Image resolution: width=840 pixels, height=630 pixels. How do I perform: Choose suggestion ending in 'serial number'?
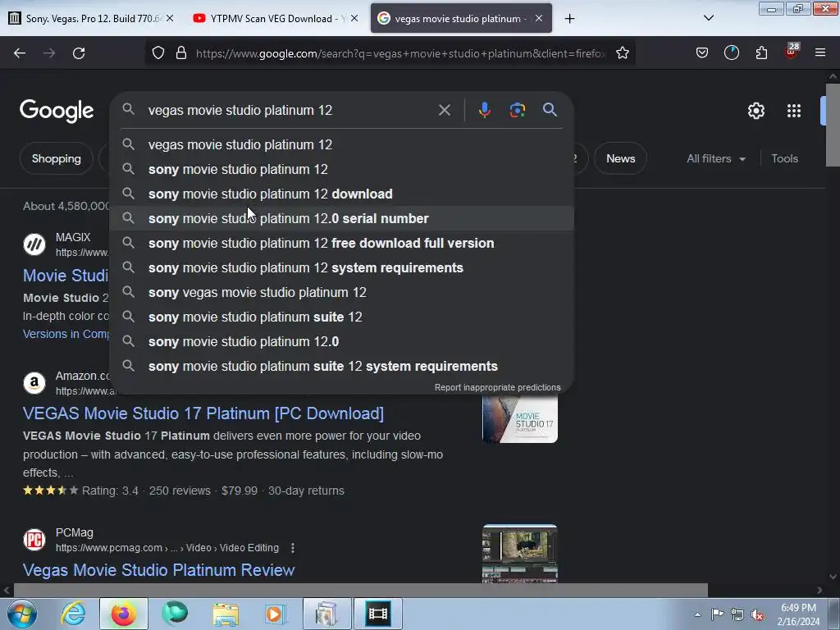tap(342, 218)
